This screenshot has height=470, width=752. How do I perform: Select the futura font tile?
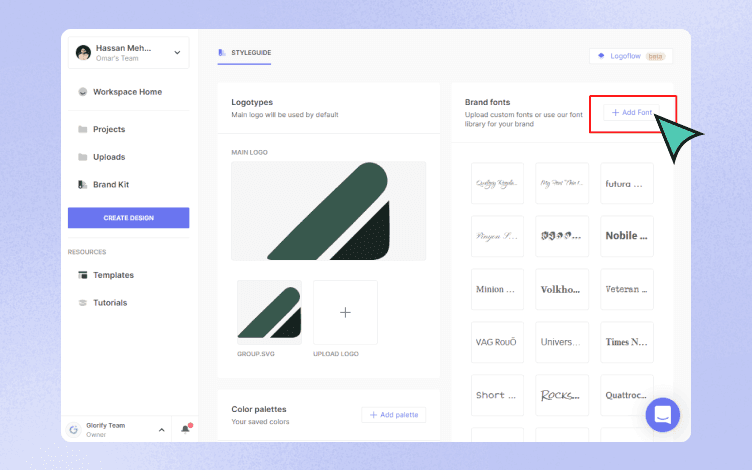point(627,183)
